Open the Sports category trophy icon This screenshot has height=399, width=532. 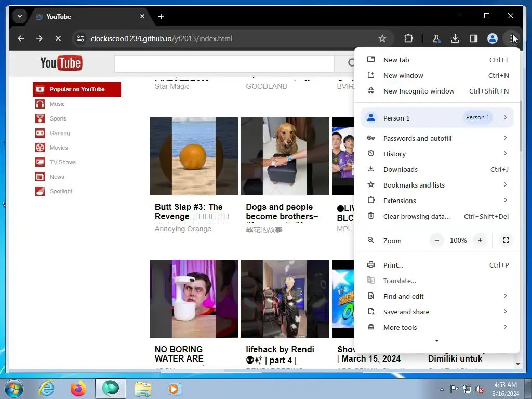click(x=40, y=118)
